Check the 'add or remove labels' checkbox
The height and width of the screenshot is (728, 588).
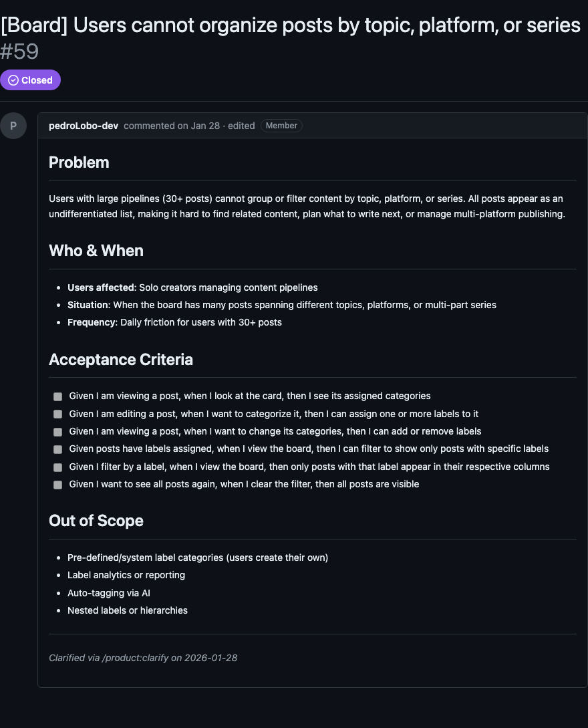[x=57, y=432]
